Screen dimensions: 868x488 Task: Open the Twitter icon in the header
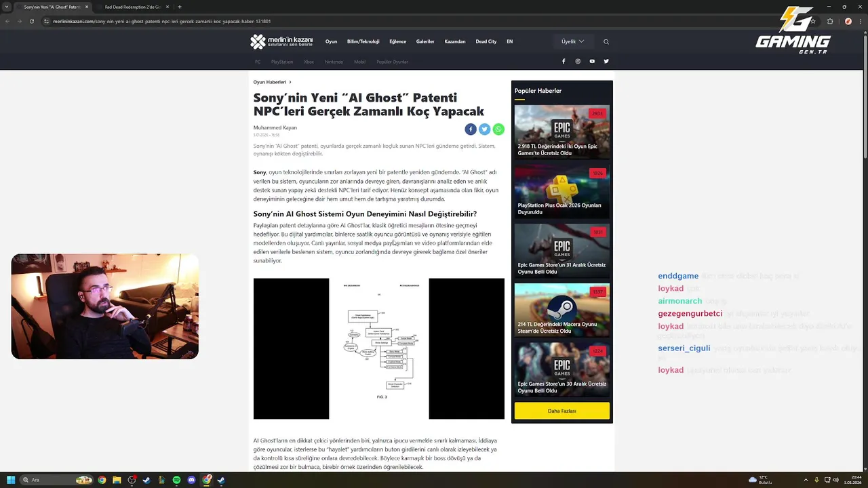click(606, 61)
